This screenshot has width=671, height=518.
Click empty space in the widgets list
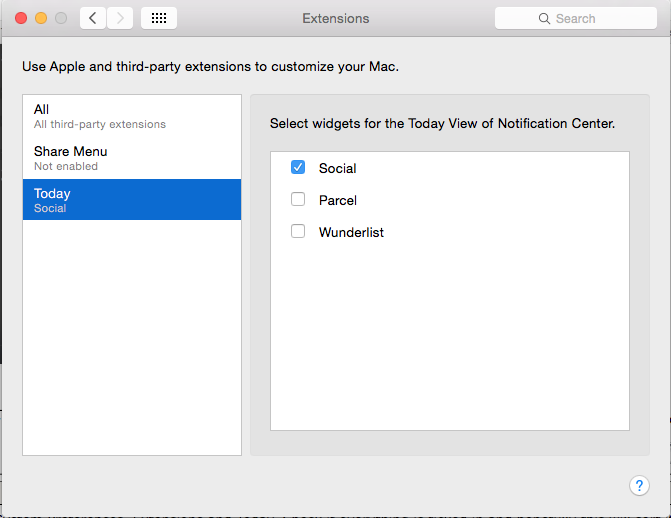[450, 340]
